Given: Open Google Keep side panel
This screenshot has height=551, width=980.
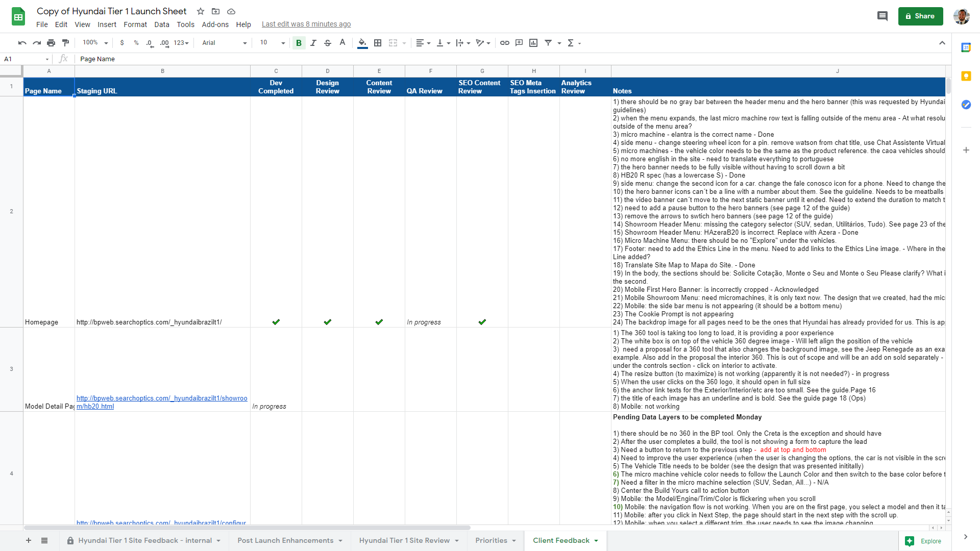Looking at the screenshot, I should pos(966,76).
